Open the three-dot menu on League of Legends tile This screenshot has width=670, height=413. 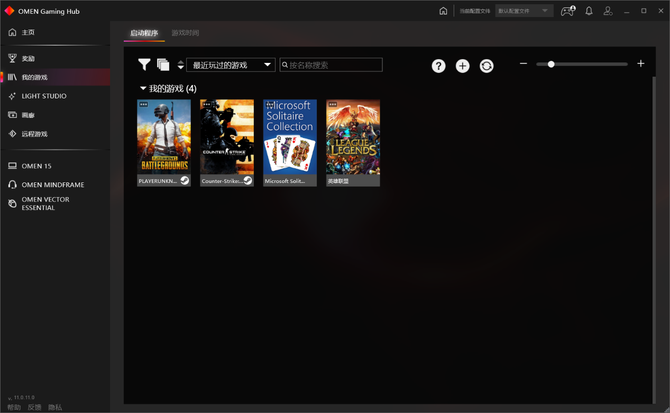(x=333, y=104)
